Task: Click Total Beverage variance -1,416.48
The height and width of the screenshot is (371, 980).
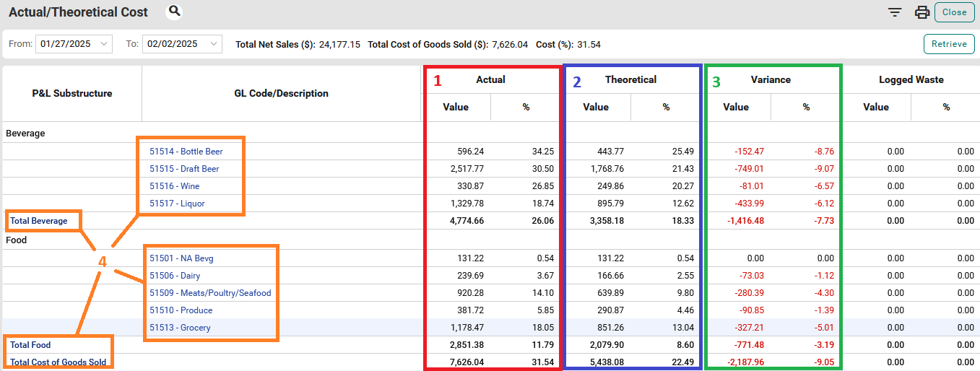Action: pyautogui.click(x=745, y=221)
